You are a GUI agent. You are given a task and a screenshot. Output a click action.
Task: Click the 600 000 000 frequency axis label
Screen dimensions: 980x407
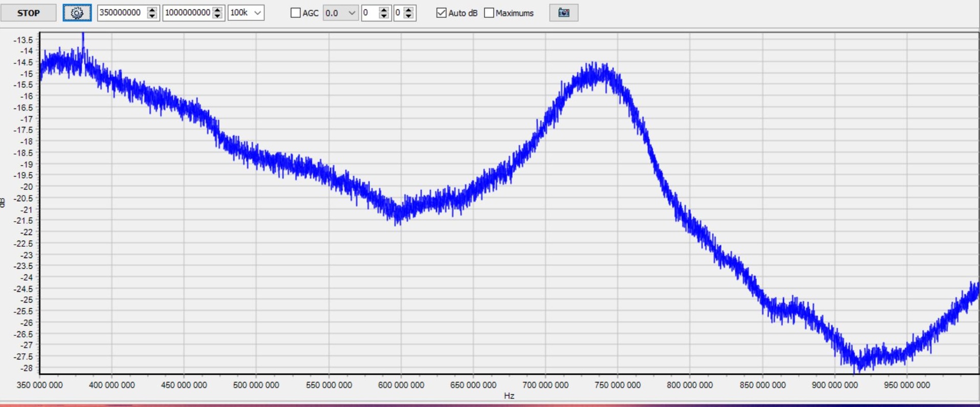point(401,385)
